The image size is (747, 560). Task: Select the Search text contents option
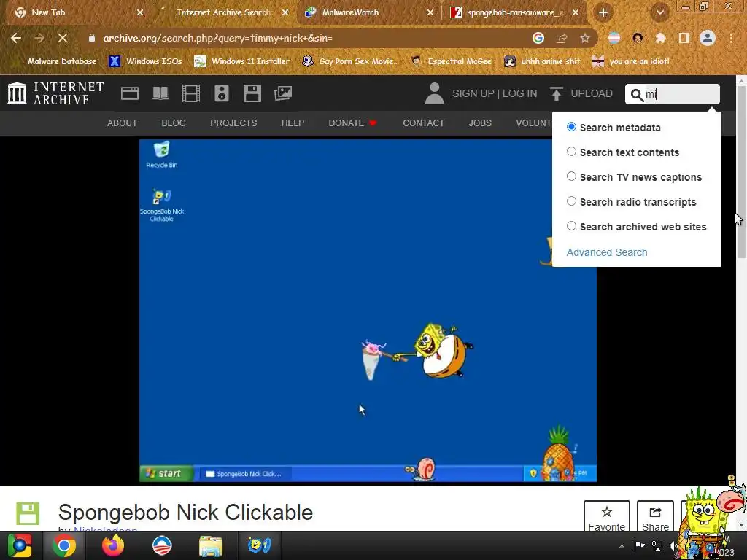click(x=571, y=152)
